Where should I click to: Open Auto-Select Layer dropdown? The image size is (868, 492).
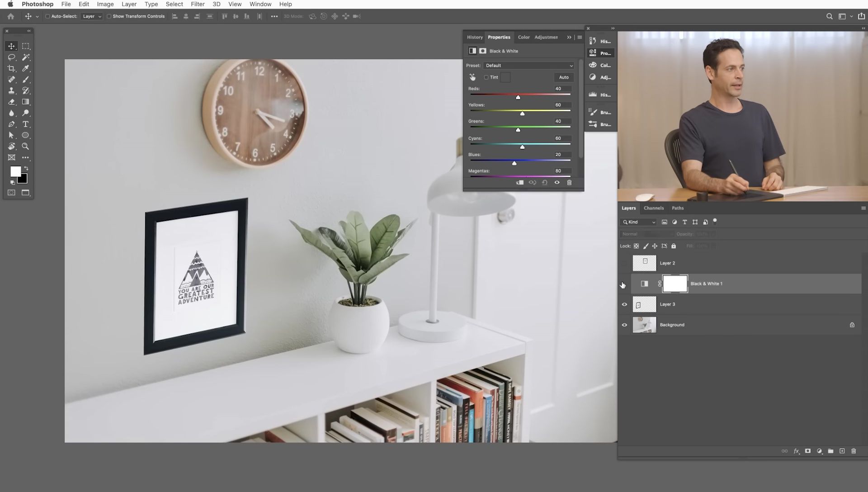(x=92, y=16)
